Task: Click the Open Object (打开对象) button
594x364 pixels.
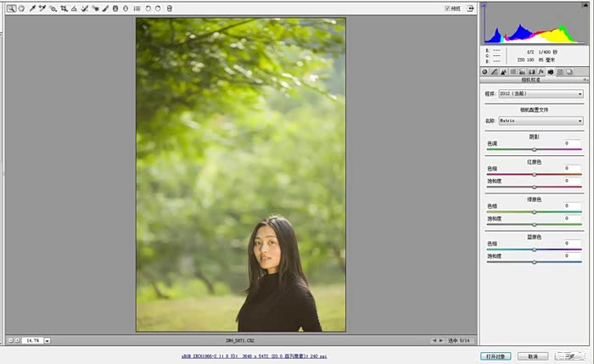Action: pyautogui.click(x=495, y=356)
